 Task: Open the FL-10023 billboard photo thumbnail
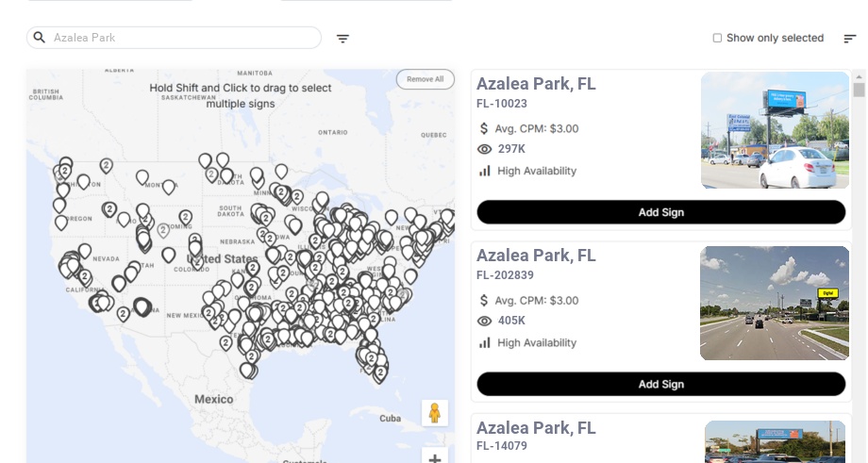point(775,130)
